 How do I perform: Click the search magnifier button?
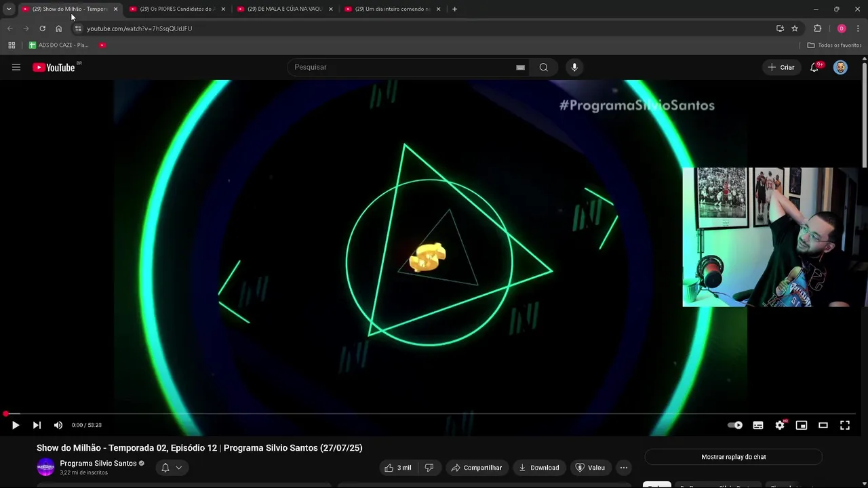(x=543, y=67)
